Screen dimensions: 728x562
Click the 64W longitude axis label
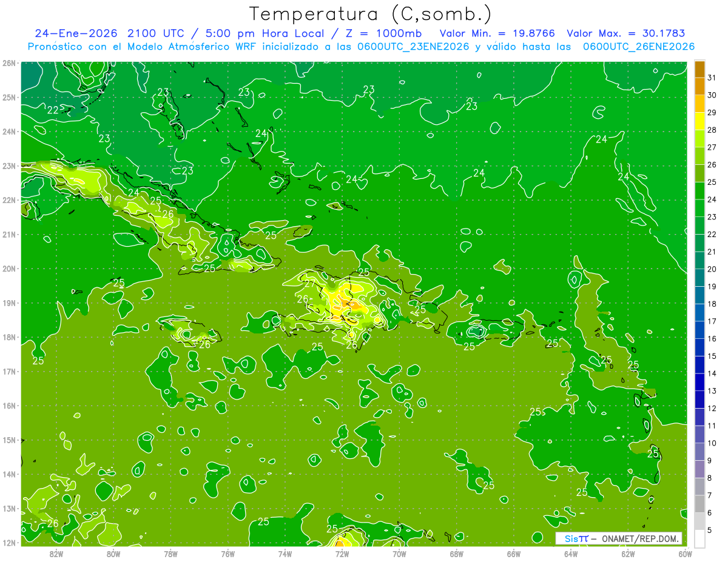click(571, 554)
